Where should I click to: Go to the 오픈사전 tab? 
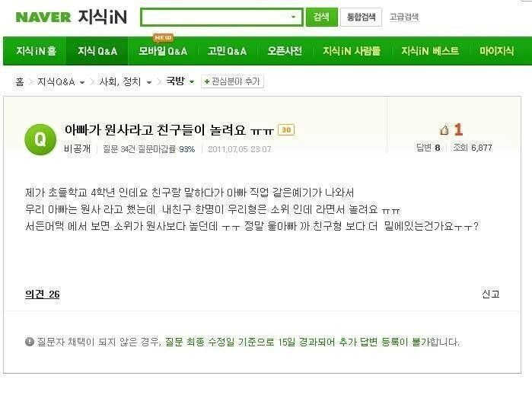pyautogui.click(x=285, y=51)
